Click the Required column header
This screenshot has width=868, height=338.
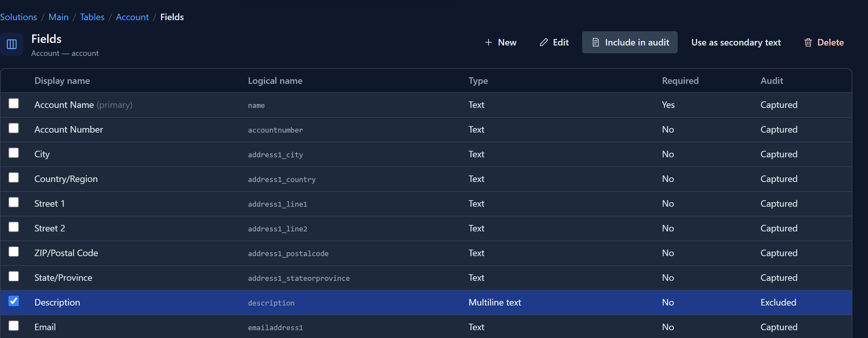[x=680, y=81]
